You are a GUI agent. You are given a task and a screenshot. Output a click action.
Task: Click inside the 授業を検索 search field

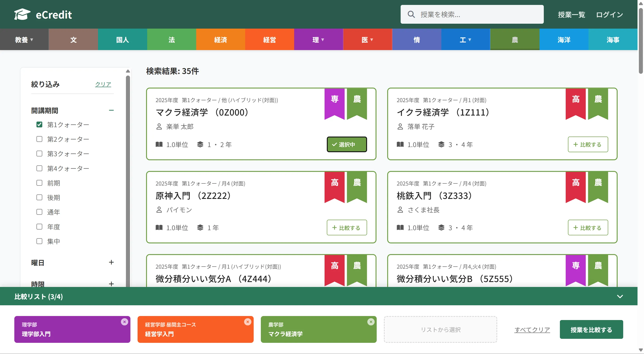point(475,14)
